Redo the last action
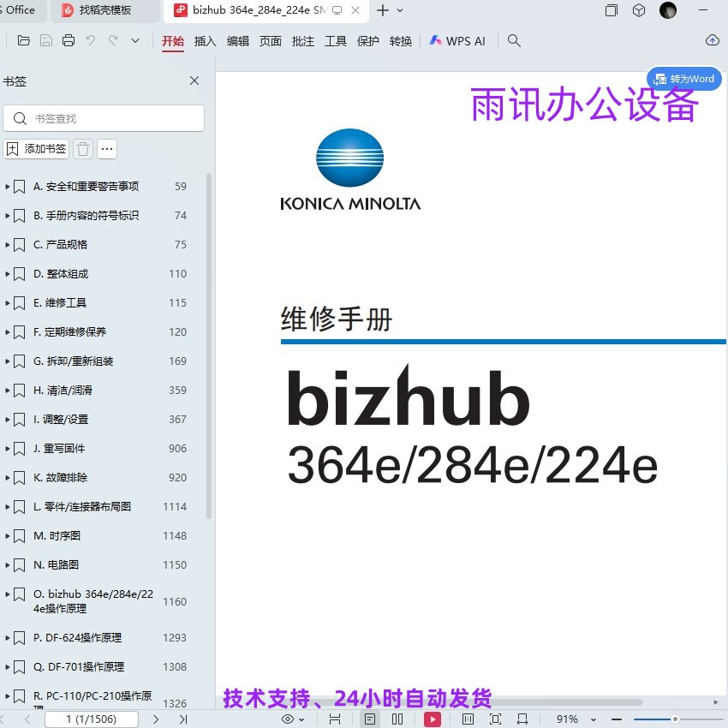This screenshot has height=728, width=728. (113, 41)
